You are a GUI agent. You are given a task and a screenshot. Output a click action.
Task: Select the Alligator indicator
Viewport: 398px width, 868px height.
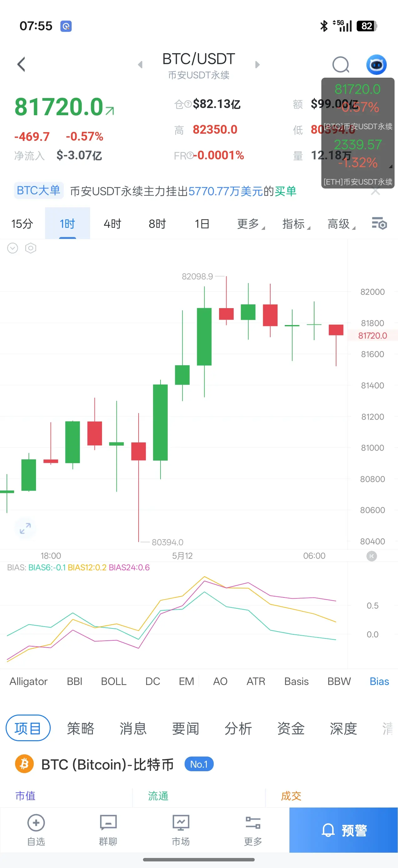pyautogui.click(x=28, y=681)
